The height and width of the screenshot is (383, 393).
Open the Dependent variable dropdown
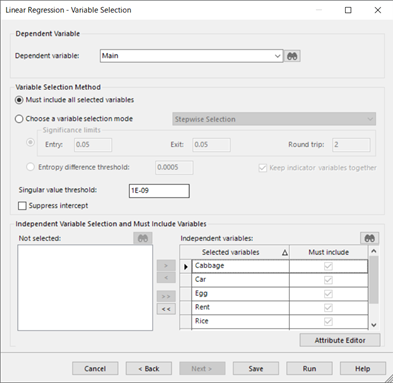click(x=277, y=56)
